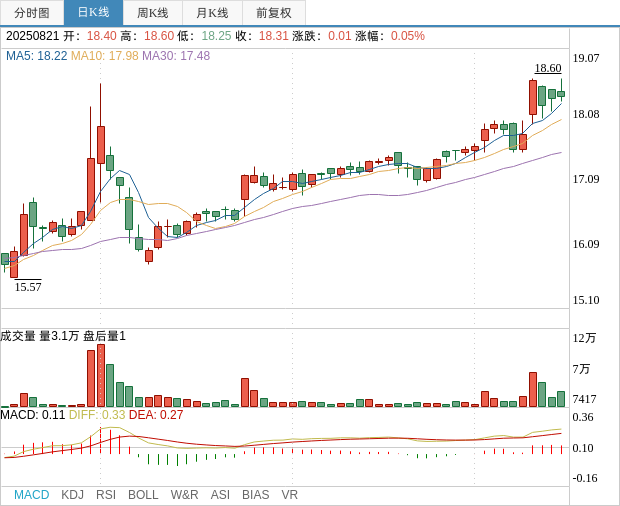
Task: Click the MA30: 17.48 legend
Action: (x=176, y=56)
